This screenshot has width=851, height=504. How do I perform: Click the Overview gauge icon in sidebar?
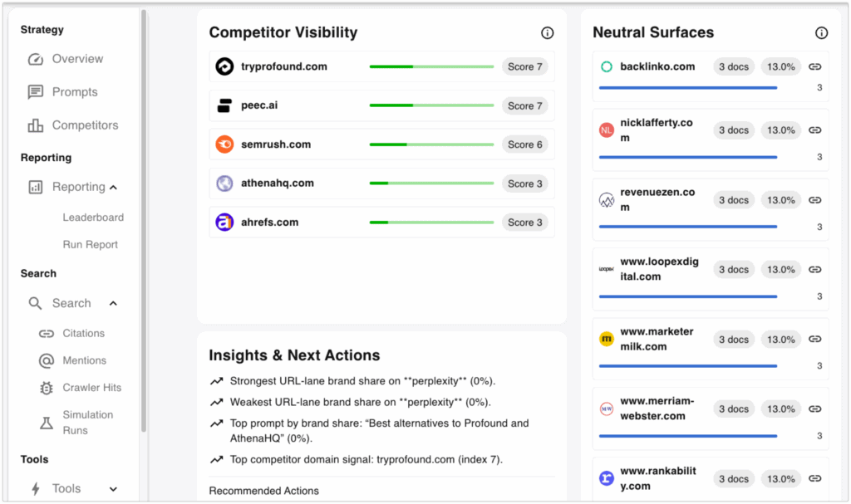(x=35, y=59)
